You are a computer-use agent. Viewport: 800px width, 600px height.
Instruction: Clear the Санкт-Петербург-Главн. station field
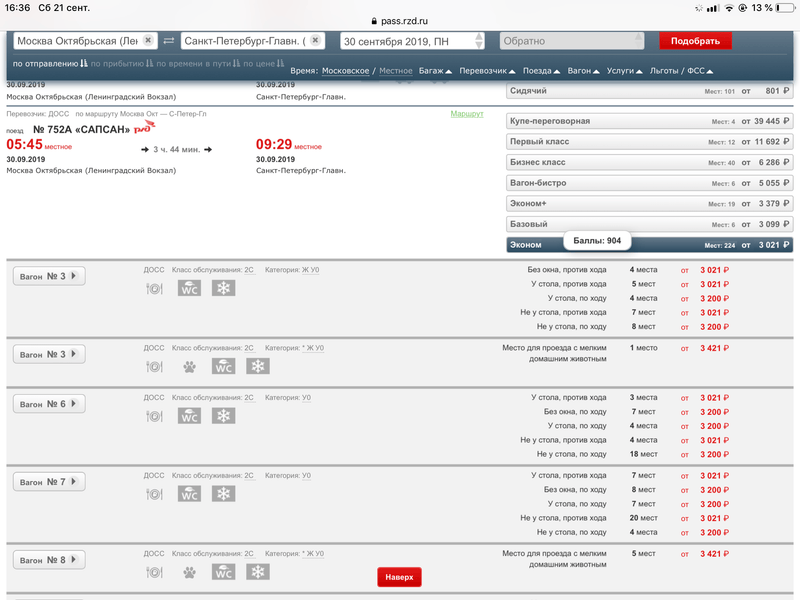[x=315, y=41]
